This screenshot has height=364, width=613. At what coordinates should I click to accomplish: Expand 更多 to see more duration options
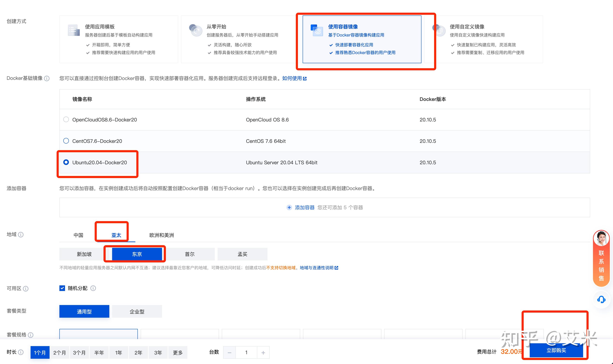(x=178, y=352)
